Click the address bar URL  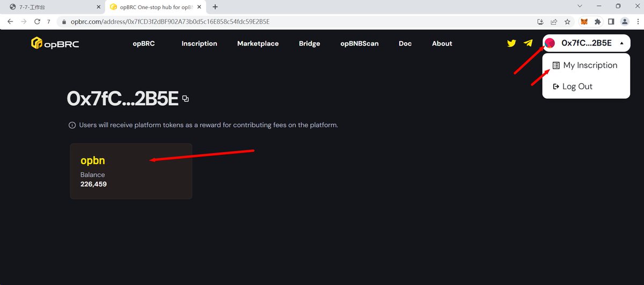[x=170, y=22]
